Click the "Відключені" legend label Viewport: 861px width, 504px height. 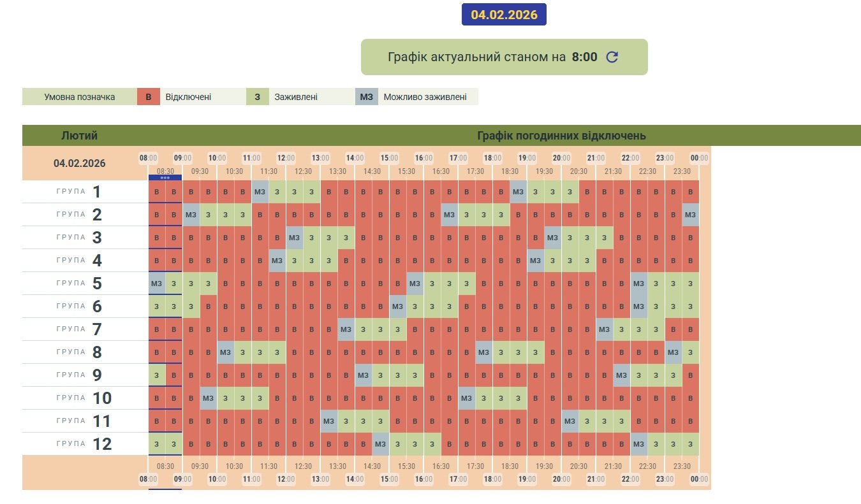tap(188, 97)
